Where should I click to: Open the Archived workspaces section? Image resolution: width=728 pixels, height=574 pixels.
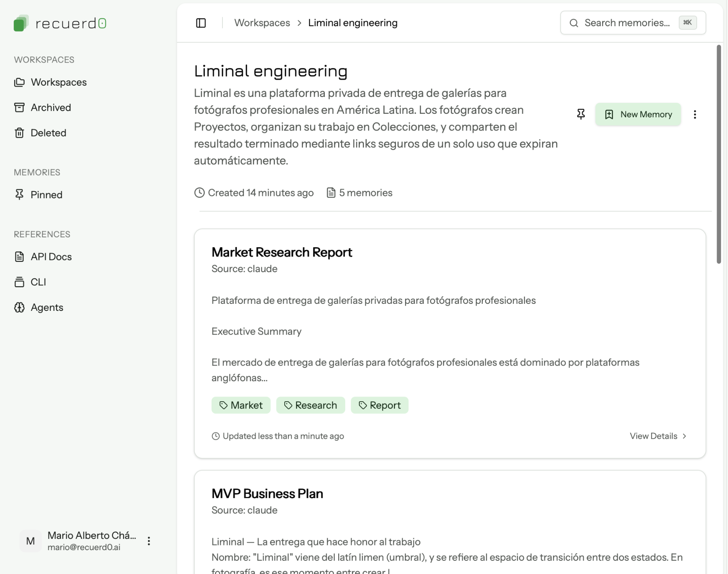[51, 108]
